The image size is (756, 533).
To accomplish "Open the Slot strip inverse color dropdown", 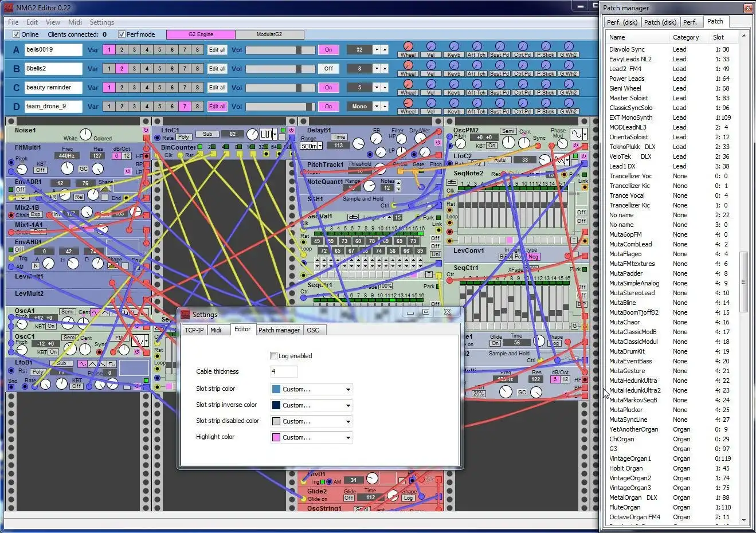I will tap(311, 405).
